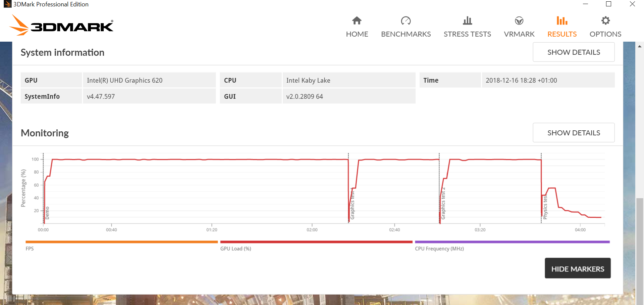644x305 pixels.
Task: Click the 01:20 time axis label
Action: [x=212, y=230]
